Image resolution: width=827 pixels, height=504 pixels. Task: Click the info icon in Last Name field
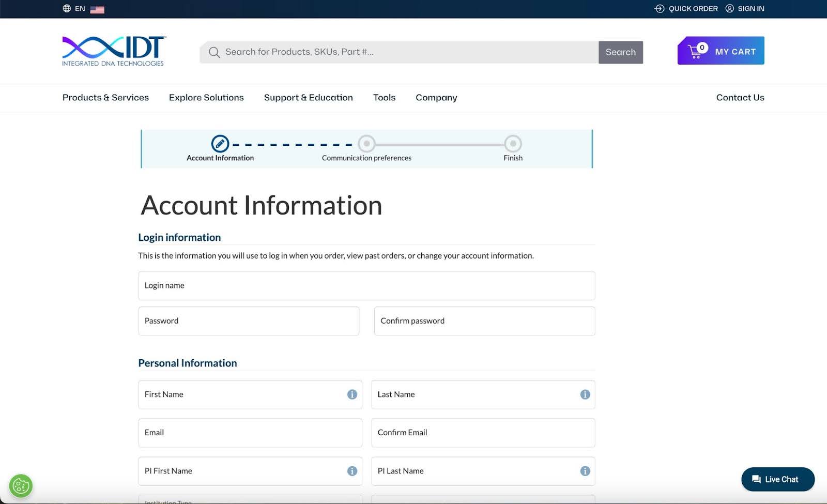click(585, 394)
